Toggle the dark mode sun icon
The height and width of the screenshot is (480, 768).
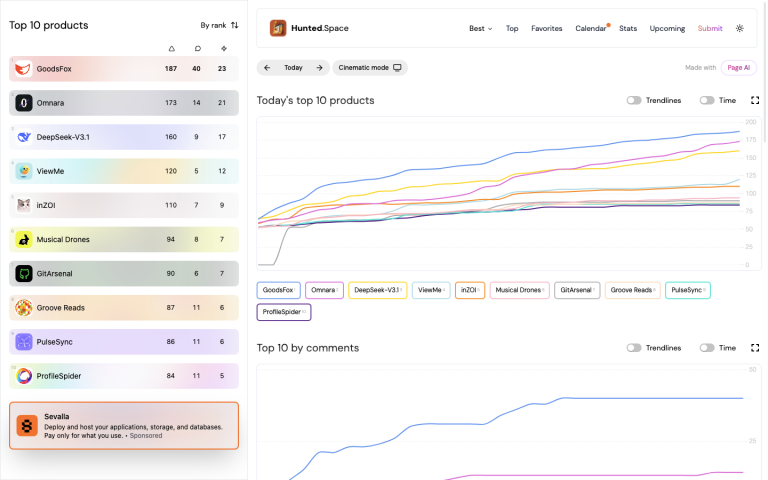point(740,29)
